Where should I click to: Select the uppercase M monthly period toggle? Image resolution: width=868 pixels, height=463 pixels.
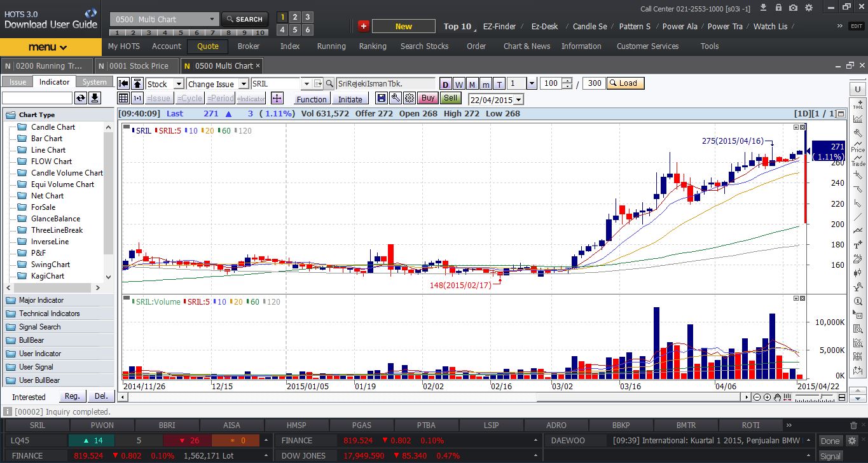[472, 84]
